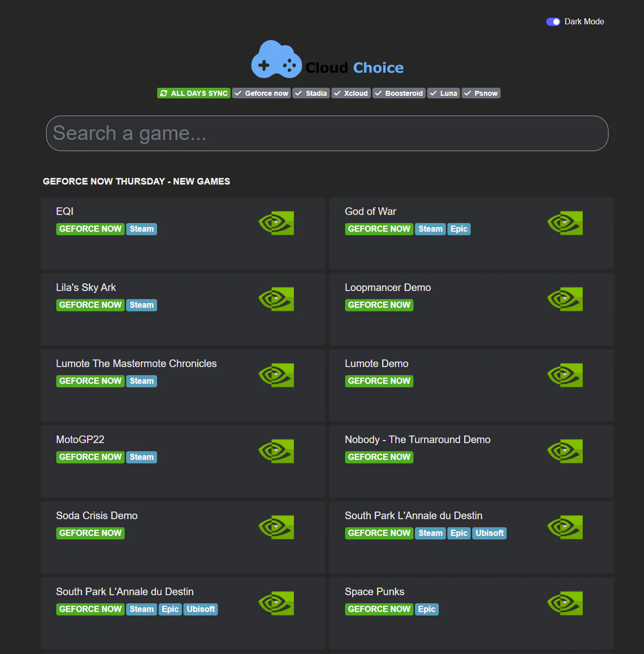The height and width of the screenshot is (654, 644).
Task: Uncheck the Xcloud filter
Action: (351, 93)
